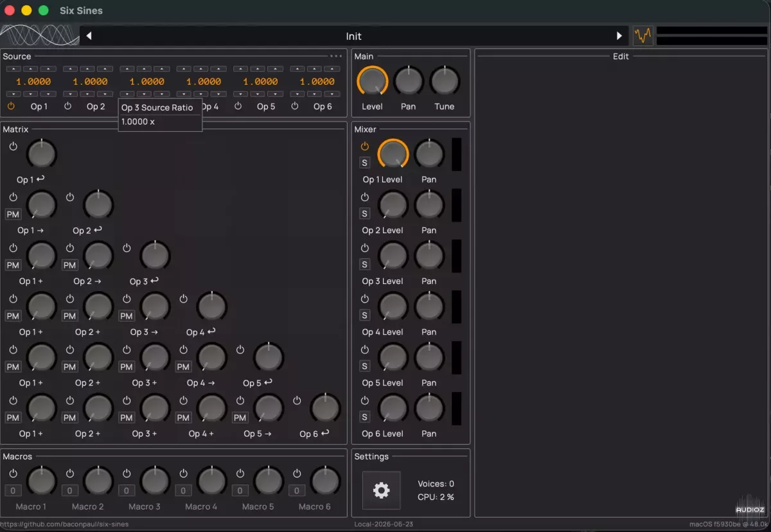This screenshot has height=532, width=771.
Task: Click the Op 1 ratio value 1.0000
Action: pyautogui.click(x=33, y=82)
